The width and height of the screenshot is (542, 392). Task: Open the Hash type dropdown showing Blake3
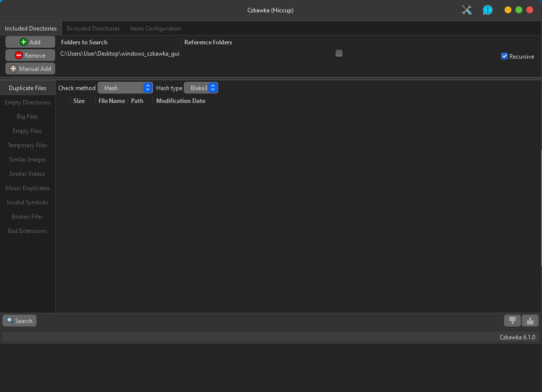201,88
